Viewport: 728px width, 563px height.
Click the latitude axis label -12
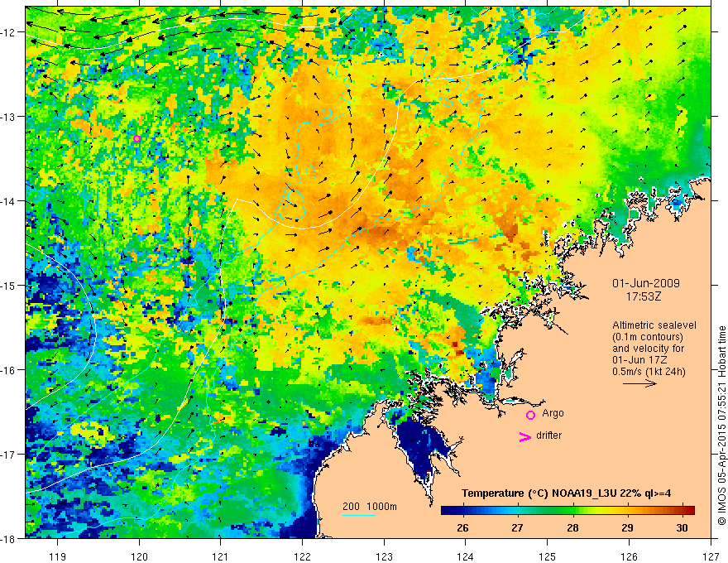[x=9, y=32]
